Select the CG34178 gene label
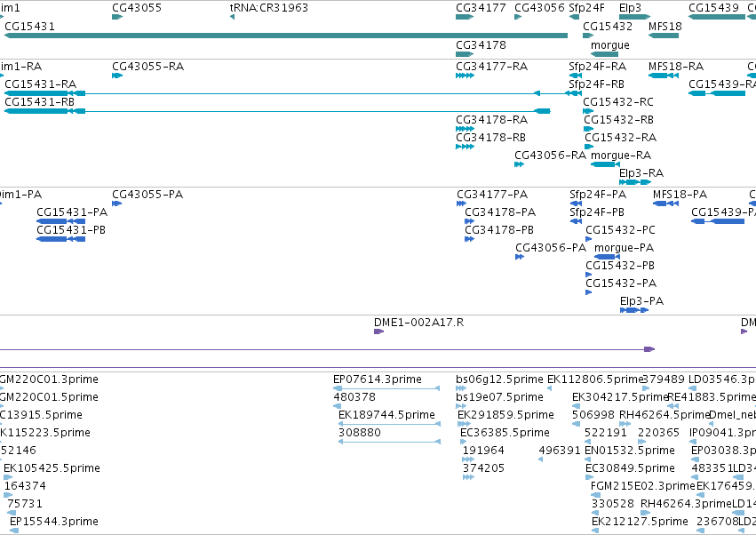 tap(481, 44)
